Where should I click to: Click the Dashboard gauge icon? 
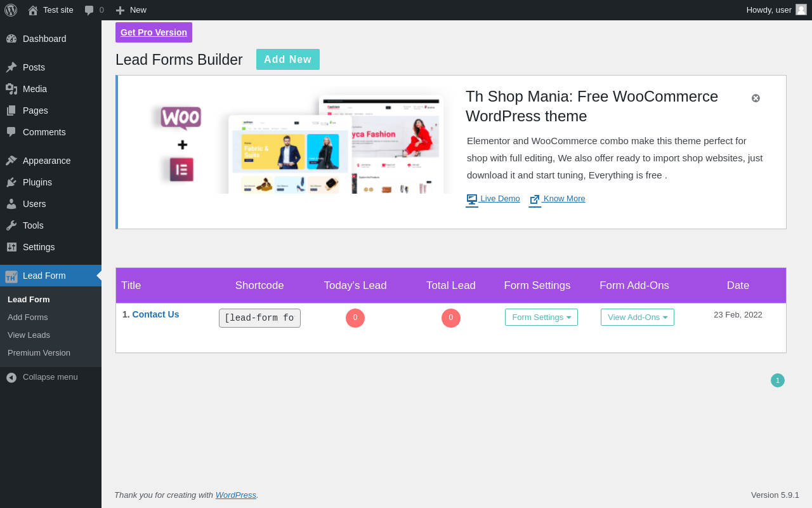click(11, 39)
